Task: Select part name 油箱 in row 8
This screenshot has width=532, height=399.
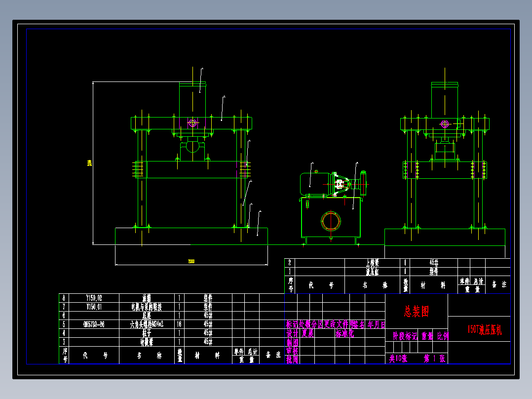Action: click(x=147, y=298)
